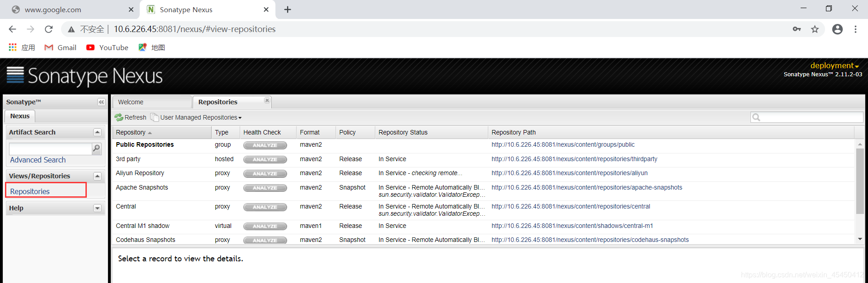
Task: Click the browser back arrow
Action: pos(12,29)
